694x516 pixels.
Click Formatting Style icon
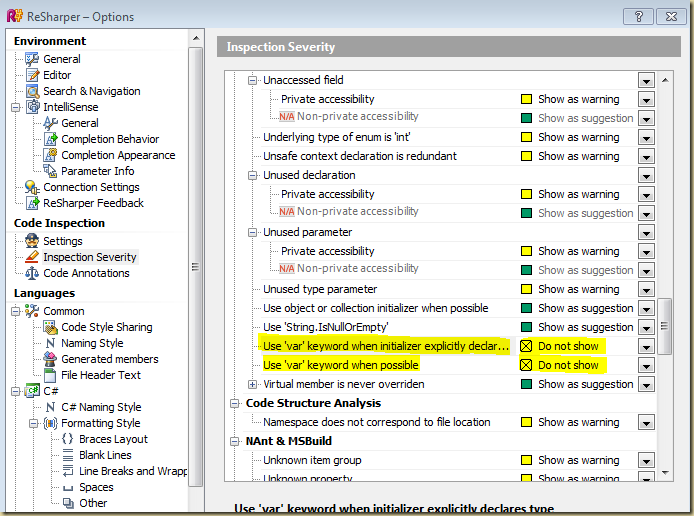pyautogui.click(x=50, y=423)
